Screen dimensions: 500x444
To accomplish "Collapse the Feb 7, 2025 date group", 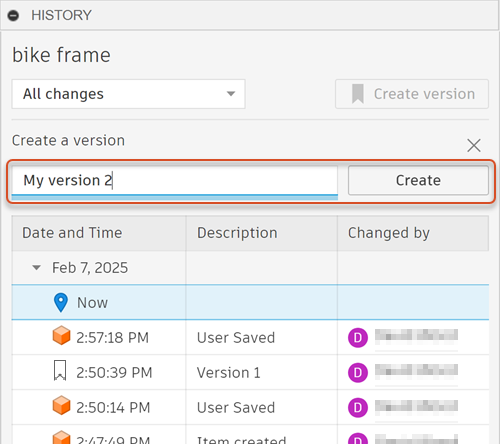I will (x=36, y=267).
